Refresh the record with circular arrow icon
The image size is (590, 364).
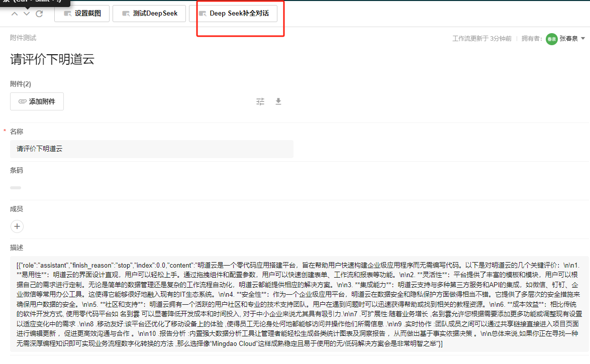tap(39, 14)
